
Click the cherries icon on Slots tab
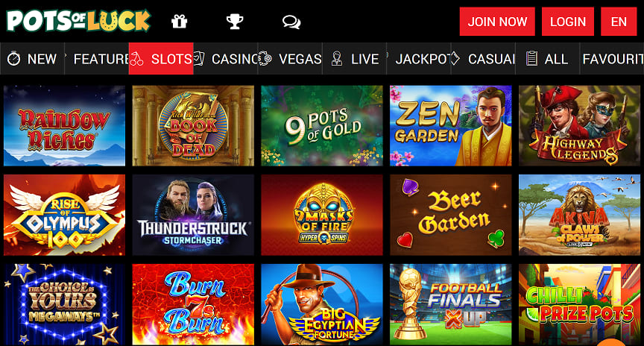pos(136,60)
